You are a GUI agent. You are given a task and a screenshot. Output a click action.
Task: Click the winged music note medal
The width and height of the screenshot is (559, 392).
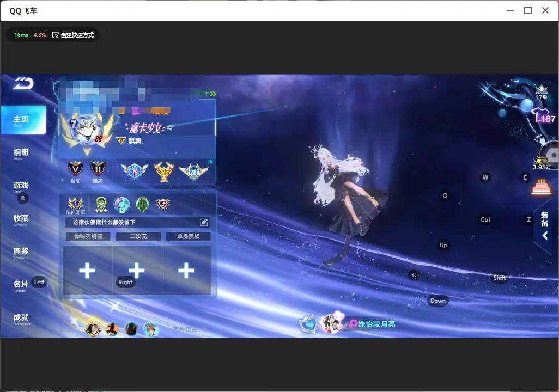point(163,204)
